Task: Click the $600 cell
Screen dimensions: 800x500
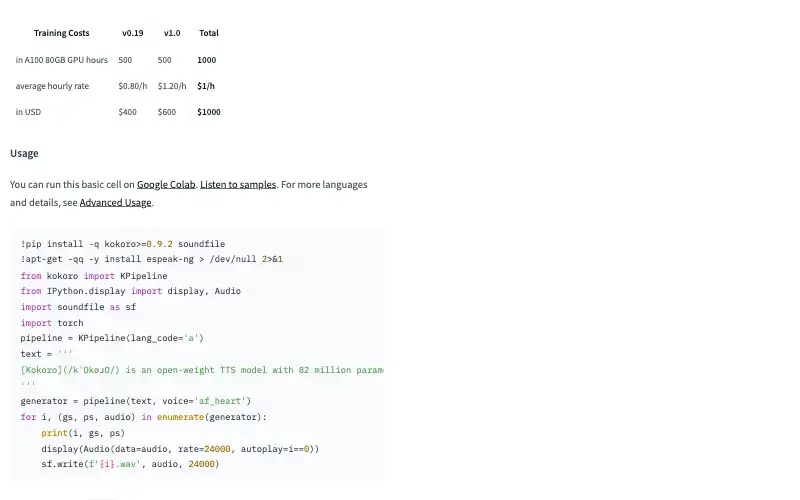Action: click(x=167, y=112)
